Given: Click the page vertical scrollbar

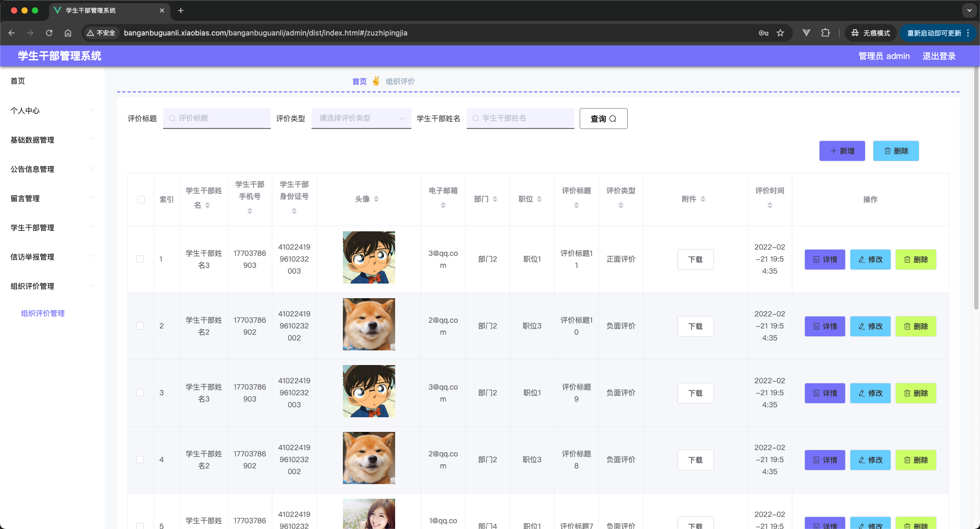Looking at the screenshot, I should tap(976, 188).
